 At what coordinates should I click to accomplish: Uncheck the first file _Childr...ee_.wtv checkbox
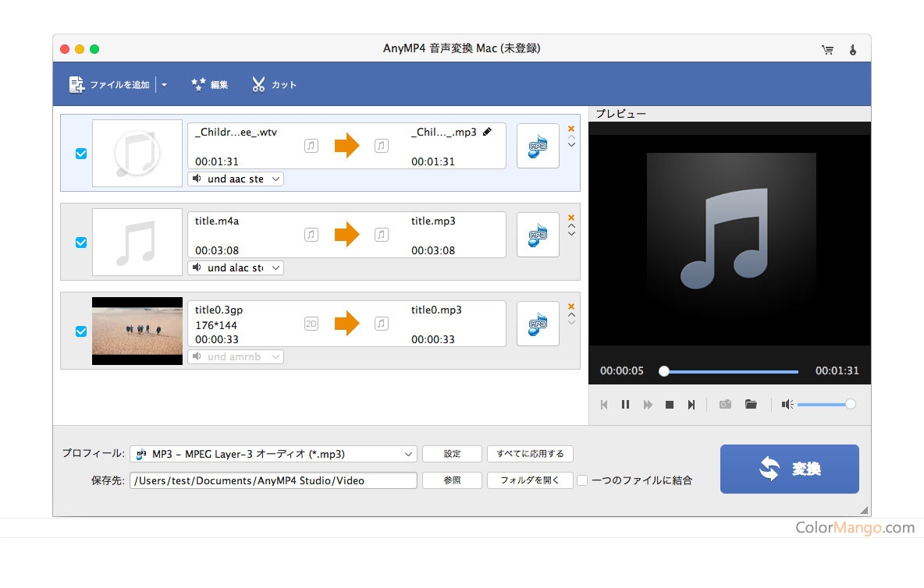pos(81,154)
